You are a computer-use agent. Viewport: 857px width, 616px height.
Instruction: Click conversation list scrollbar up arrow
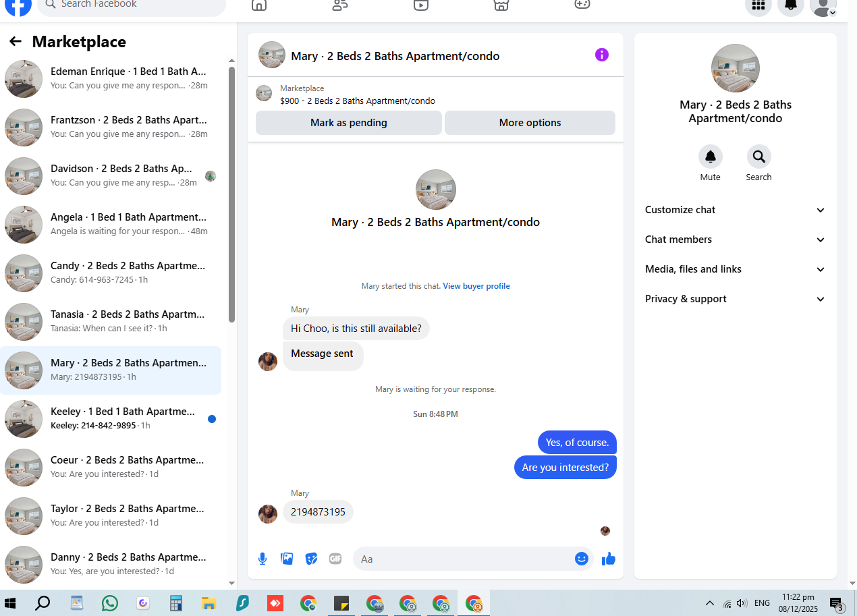coord(232,61)
